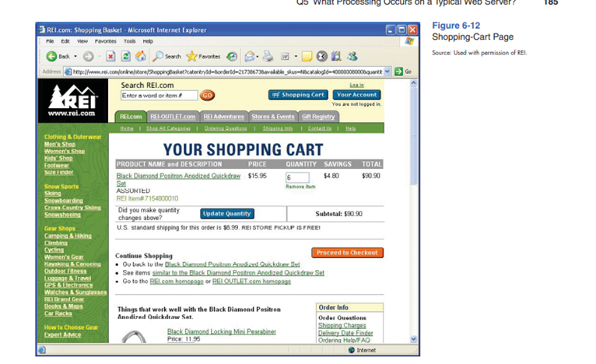Click the Proceed to Checkout button
Image resolution: width=596 pixels, height=364 pixels.
348,253
